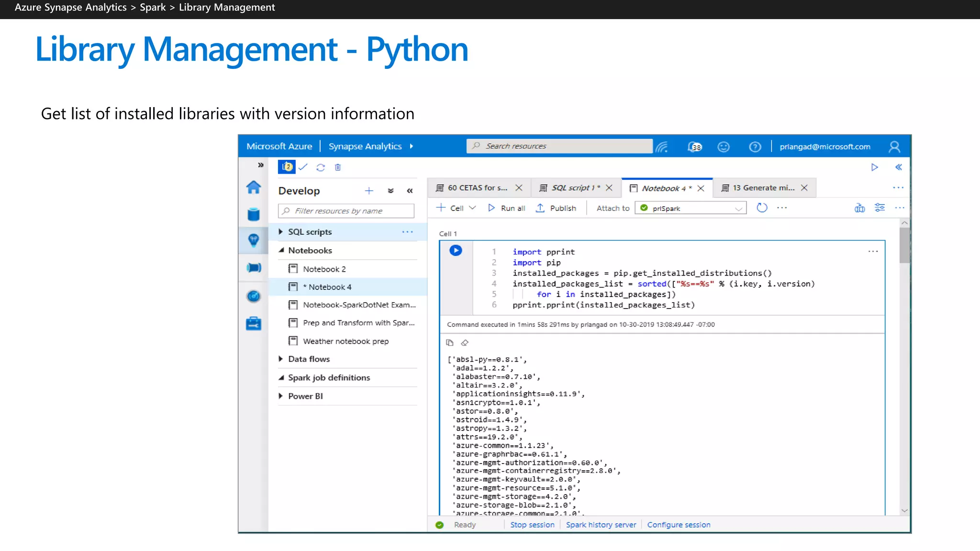Collapse the Develop panel
The height and width of the screenshot is (551, 980).
point(410,191)
